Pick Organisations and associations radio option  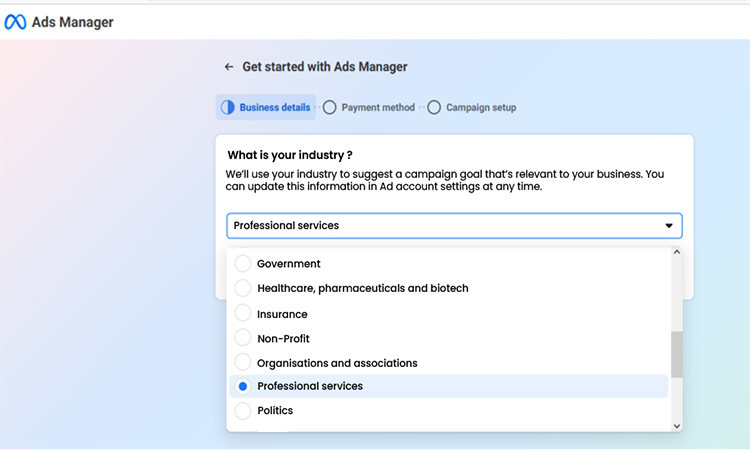pos(243,362)
